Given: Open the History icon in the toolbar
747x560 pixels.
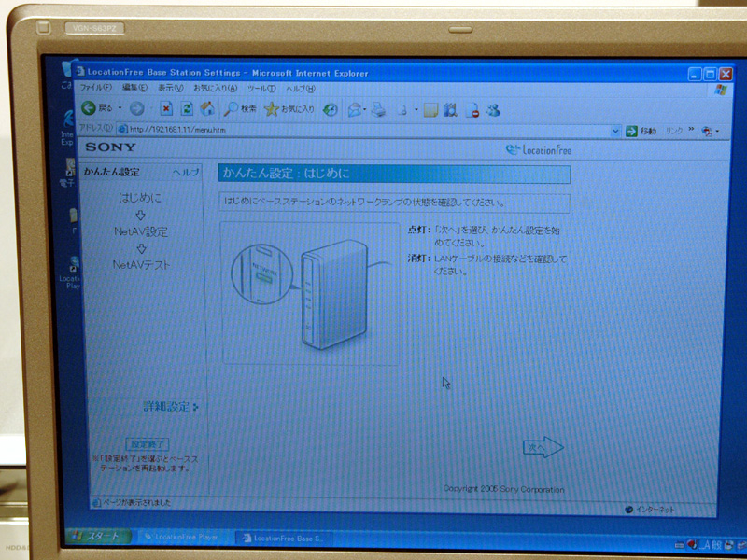Looking at the screenshot, I should coord(331,110).
